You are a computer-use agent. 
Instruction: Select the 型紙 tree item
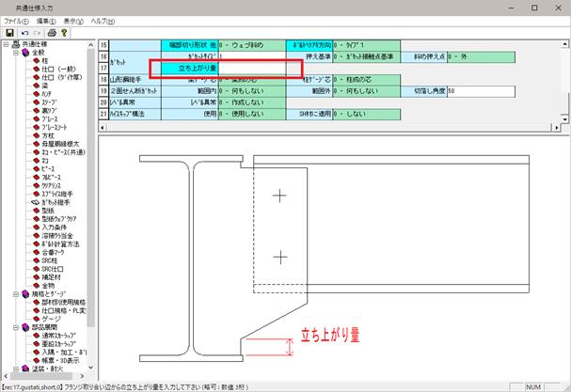click(x=48, y=211)
